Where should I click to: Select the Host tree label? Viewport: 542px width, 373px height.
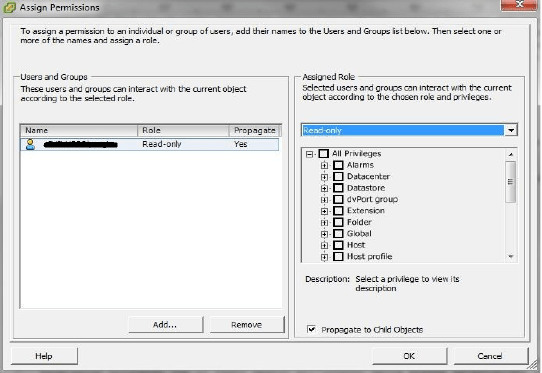[356, 245]
